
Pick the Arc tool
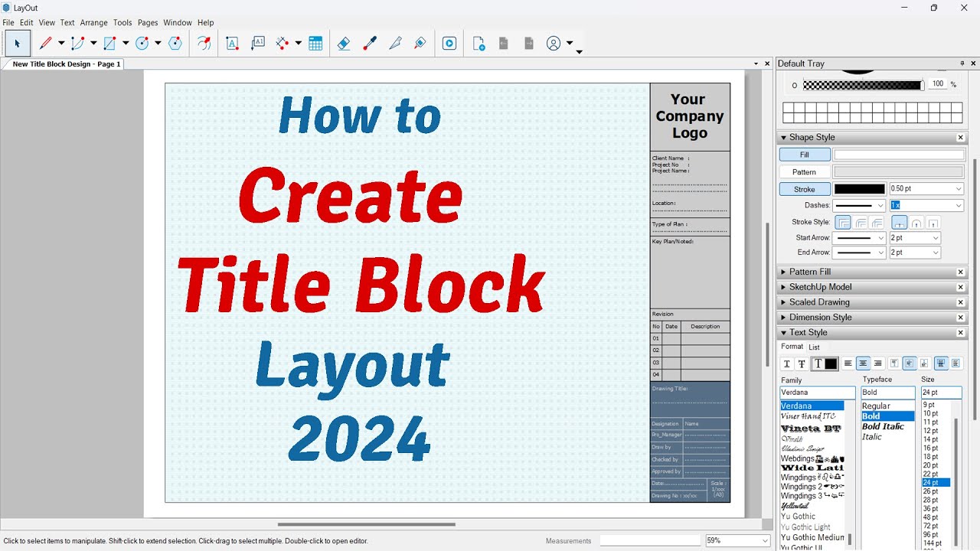(x=77, y=44)
